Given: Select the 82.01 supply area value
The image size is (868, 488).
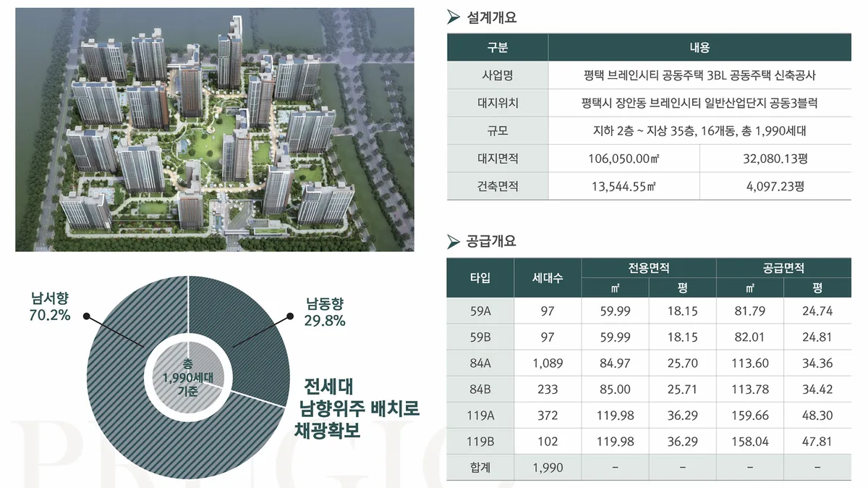Looking at the screenshot, I should click(x=750, y=337).
